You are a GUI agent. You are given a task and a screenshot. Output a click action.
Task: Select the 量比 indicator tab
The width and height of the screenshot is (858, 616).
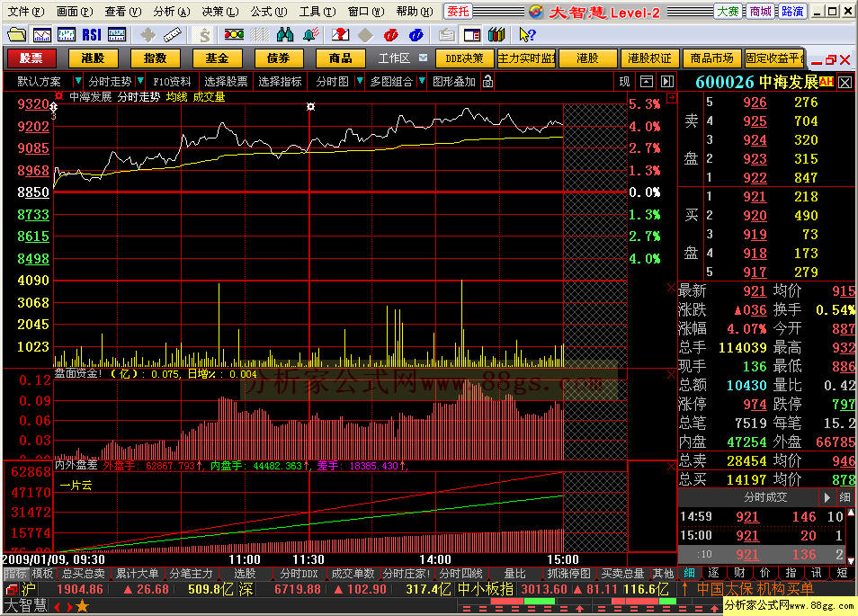tap(514, 574)
